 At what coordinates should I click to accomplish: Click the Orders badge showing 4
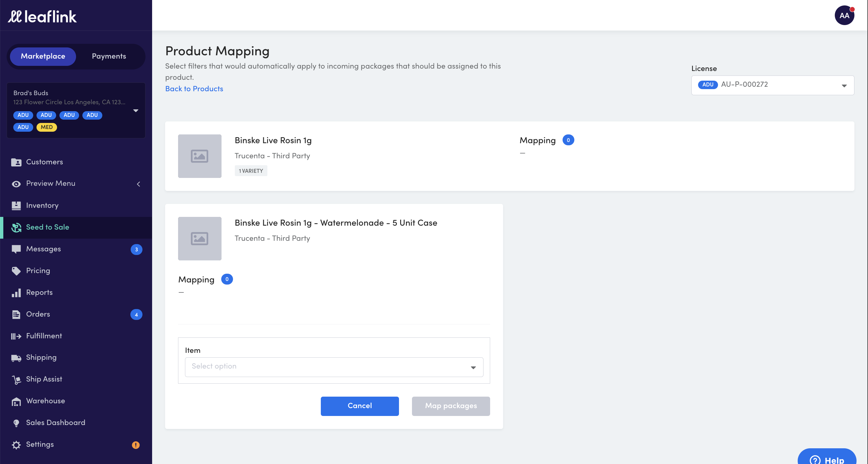coord(136,314)
